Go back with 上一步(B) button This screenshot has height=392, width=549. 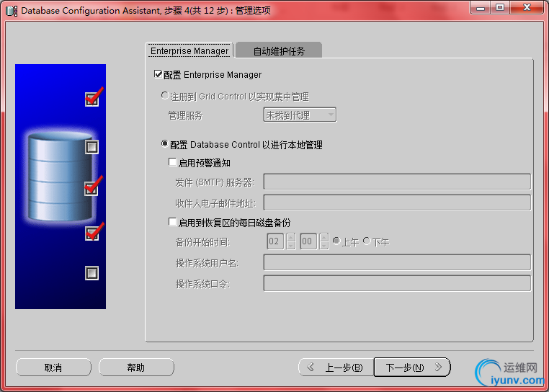(x=336, y=367)
